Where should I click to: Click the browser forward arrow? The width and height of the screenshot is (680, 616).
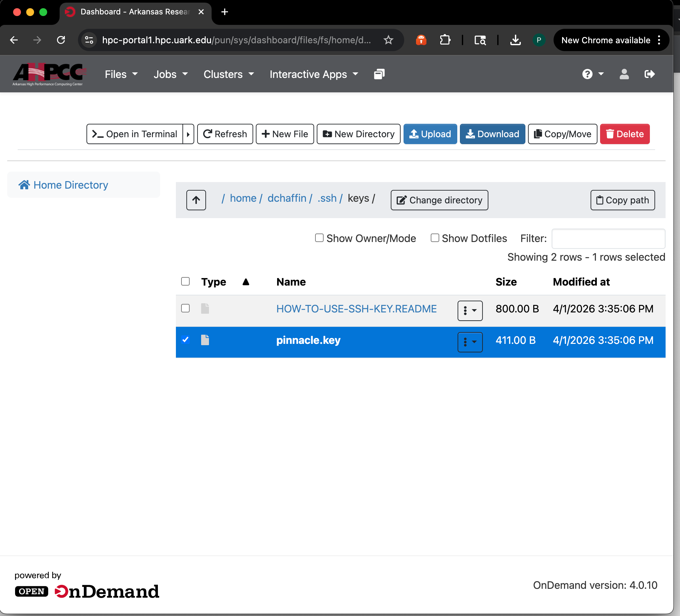(x=37, y=40)
